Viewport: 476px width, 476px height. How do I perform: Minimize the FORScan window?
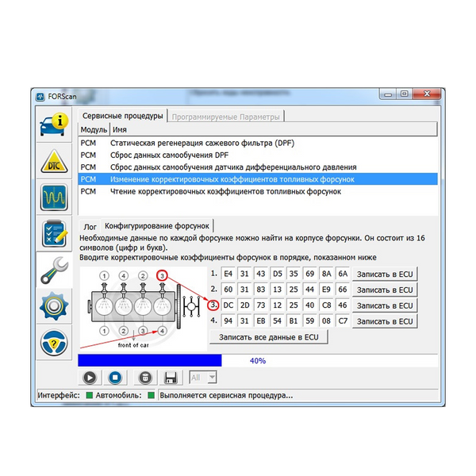pyautogui.click(x=388, y=94)
